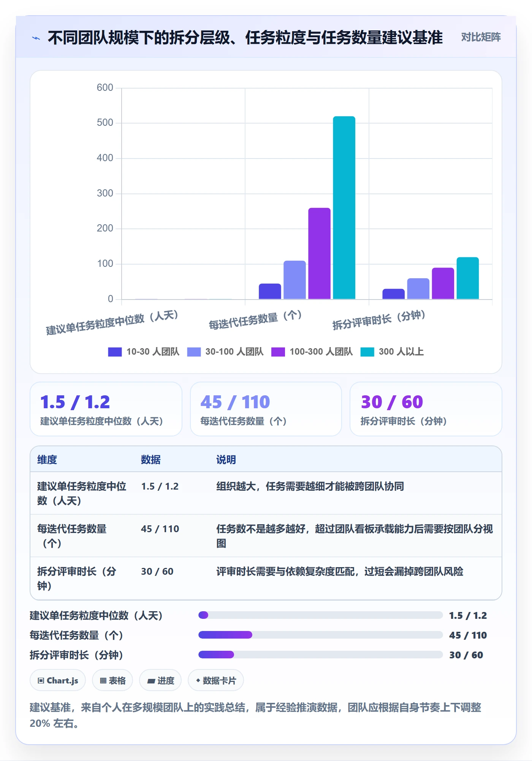Click the Chart.js tag chip
Screen dimensions: 532x761
click(x=58, y=680)
